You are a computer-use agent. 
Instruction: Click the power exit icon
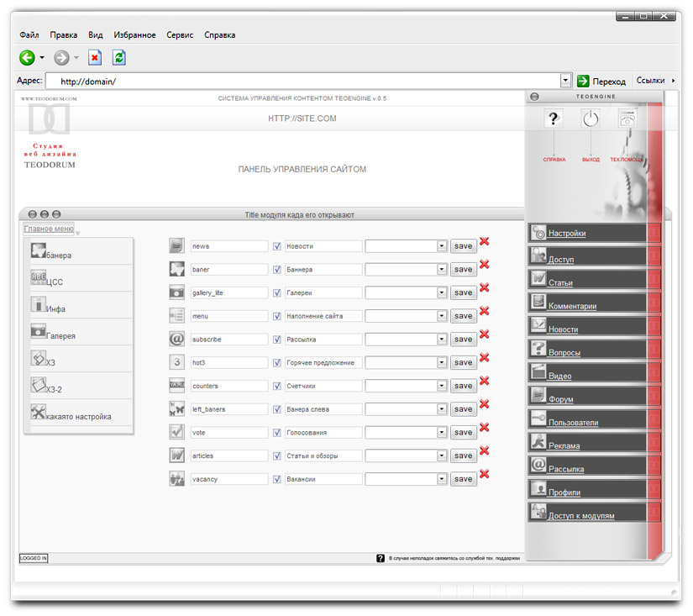pyautogui.click(x=591, y=119)
